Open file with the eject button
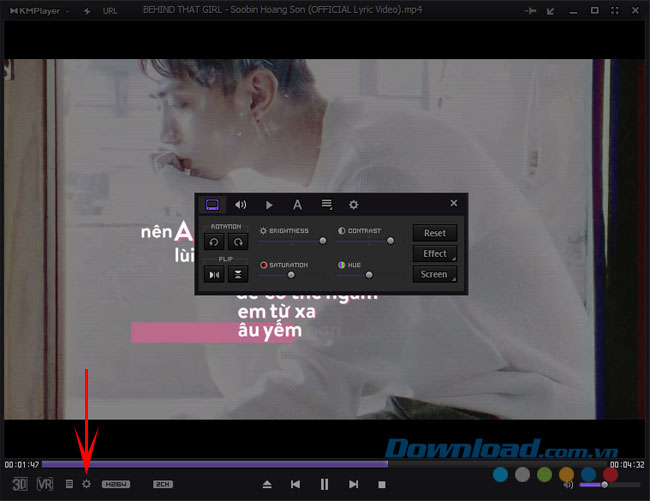This screenshot has width=650, height=501. (x=267, y=484)
